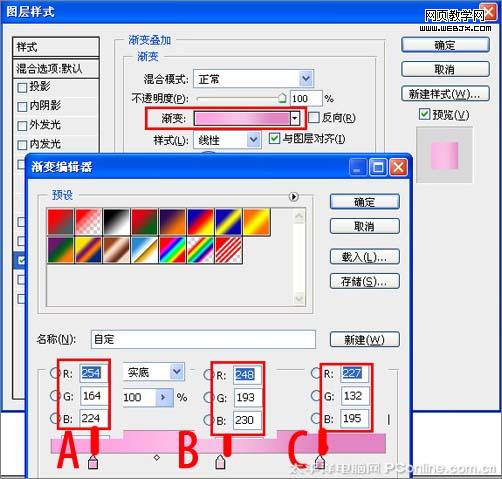This screenshot has height=479, width=502.
Task: Select the copper gradient preset
Action: click(117, 250)
